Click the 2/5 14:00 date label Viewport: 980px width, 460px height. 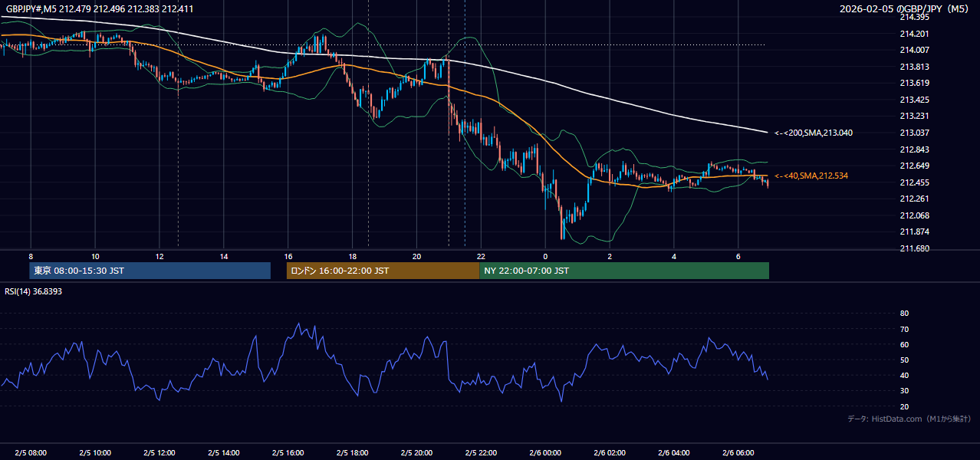click(x=224, y=452)
